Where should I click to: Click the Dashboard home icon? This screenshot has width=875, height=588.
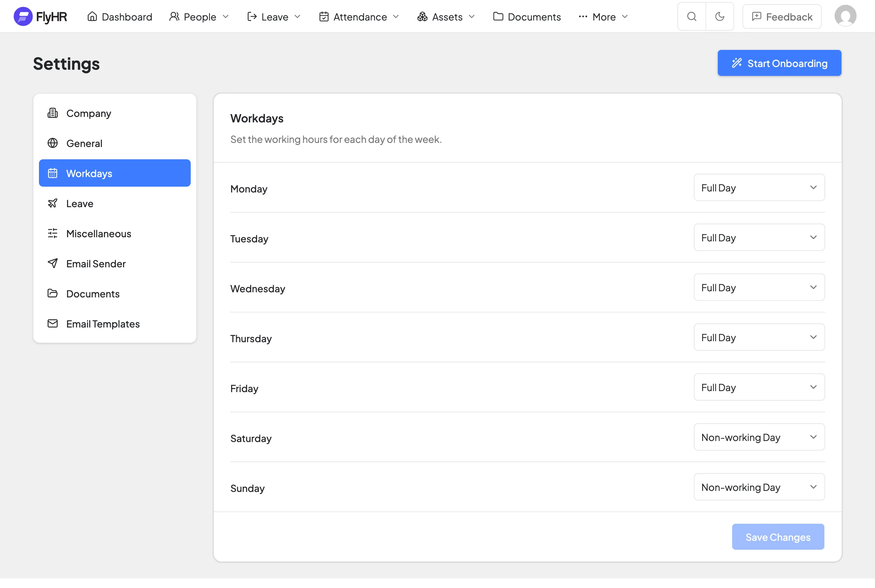(92, 16)
